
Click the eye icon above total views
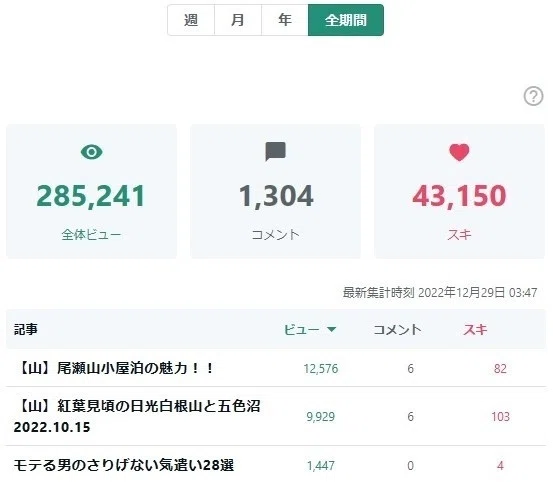pyautogui.click(x=91, y=152)
